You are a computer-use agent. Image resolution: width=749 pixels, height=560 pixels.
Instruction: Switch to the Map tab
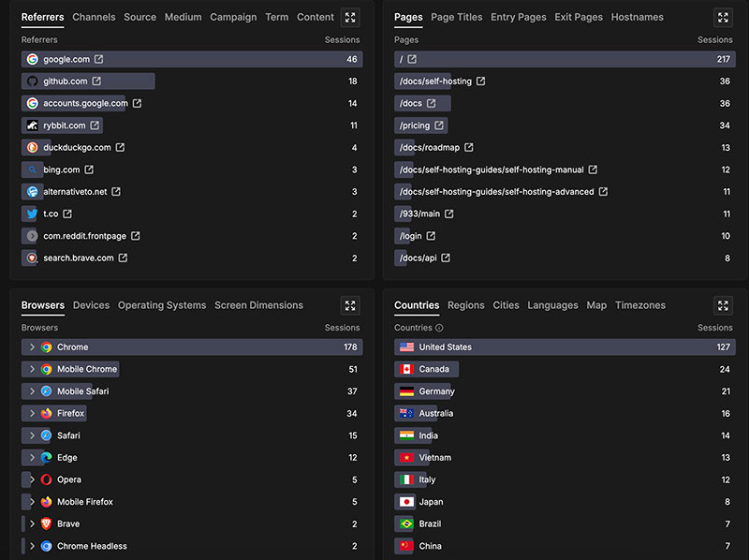tap(596, 305)
